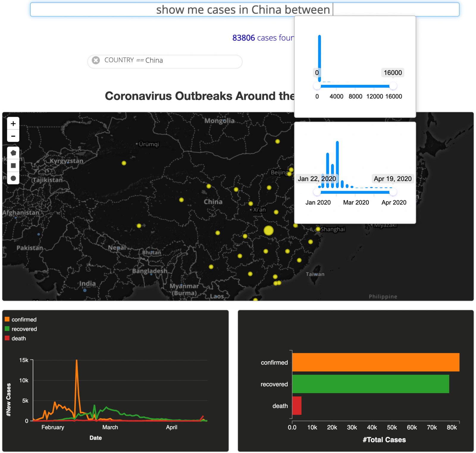Click the April label on line chart axis
Image resolution: width=476 pixels, height=453 pixels.
pyautogui.click(x=172, y=427)
